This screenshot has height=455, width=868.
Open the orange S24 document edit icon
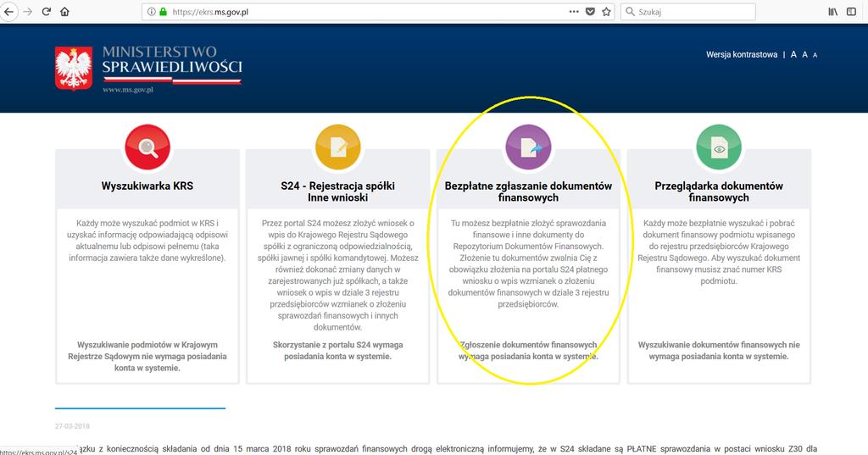337,147
